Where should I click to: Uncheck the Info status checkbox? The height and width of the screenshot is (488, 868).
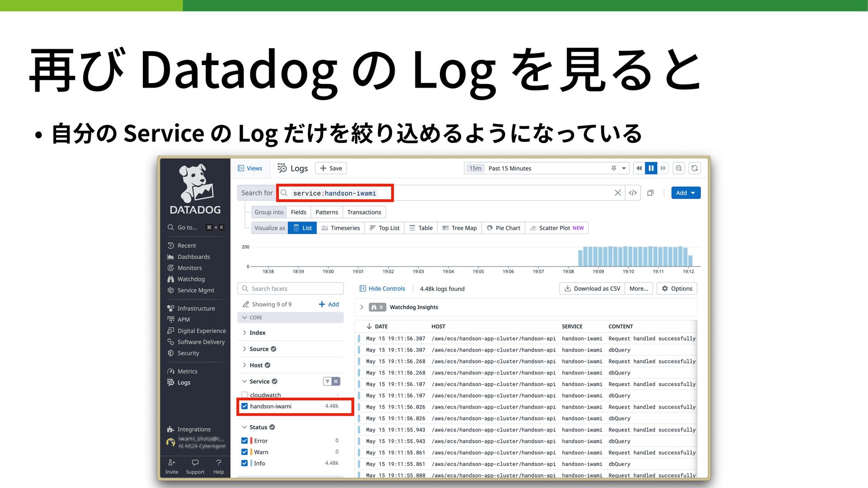(x=245, y=463)
